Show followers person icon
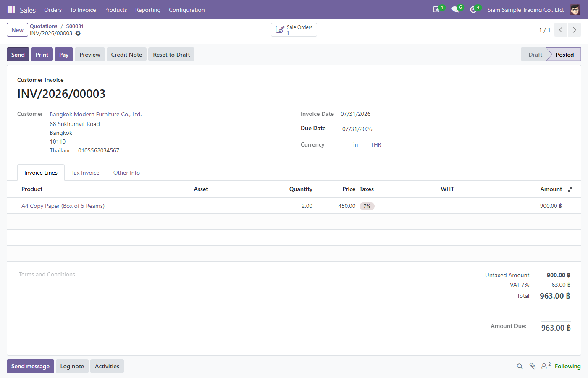The image size is (588, 378). (x=546, y=366)
